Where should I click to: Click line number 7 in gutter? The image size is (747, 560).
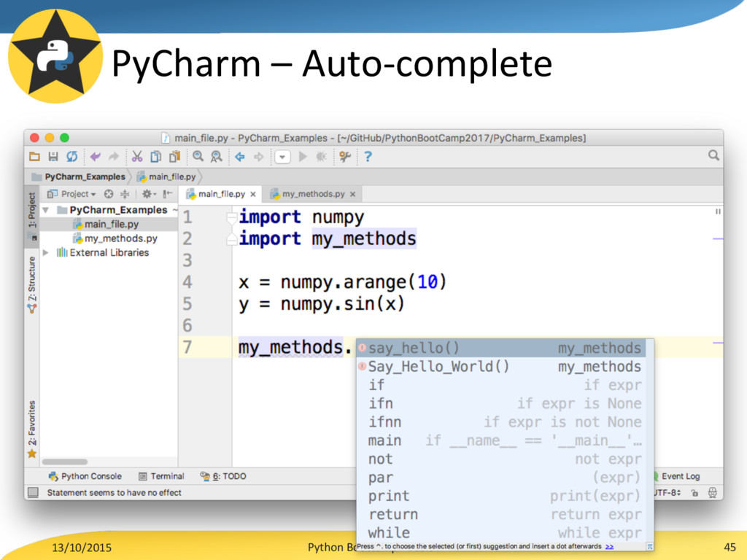(187, 347)
